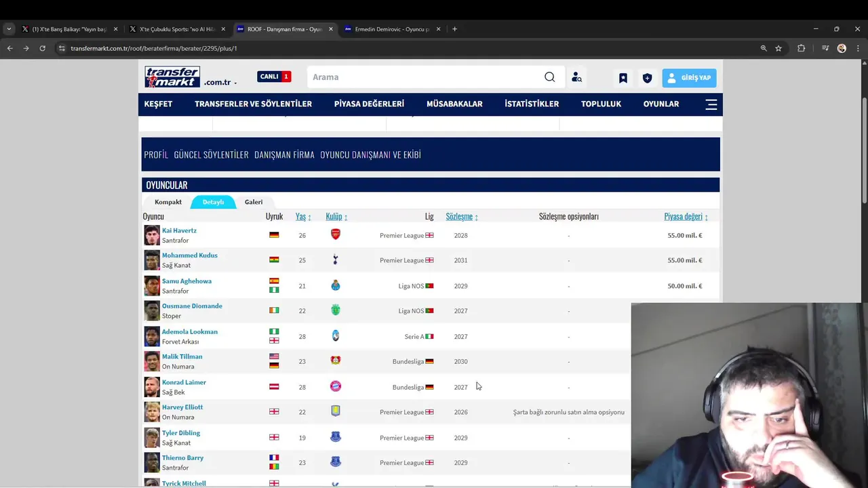Open Samu Aghehowa player profile
This screenshot has height=488, width=868.
click(x=186, y=281)
